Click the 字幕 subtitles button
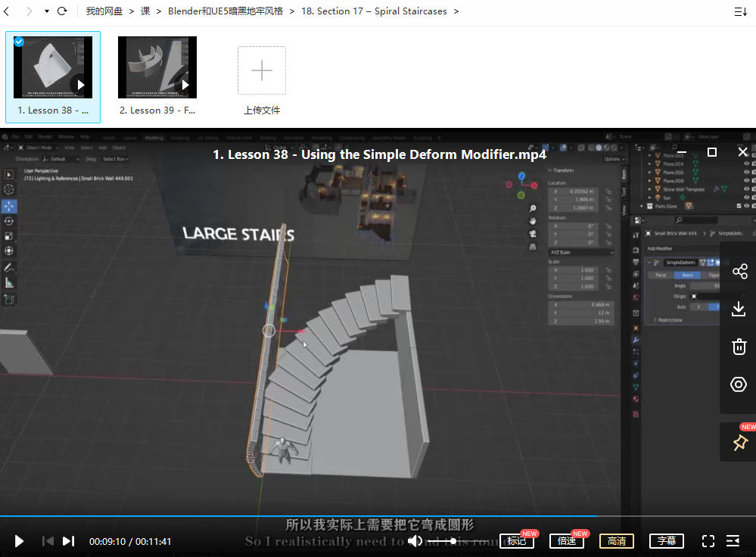The image size is (756, 557). coord(667,541)
